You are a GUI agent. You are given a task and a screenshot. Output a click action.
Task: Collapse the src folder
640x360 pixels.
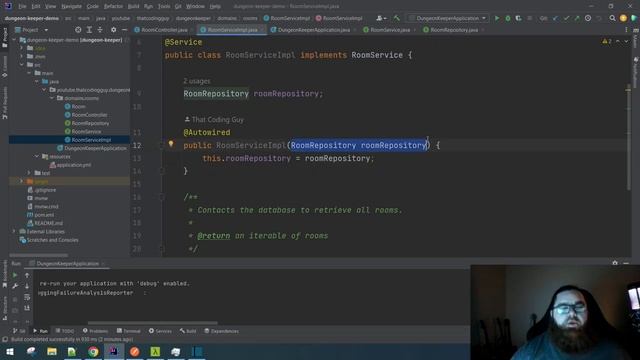pos(22,64)
